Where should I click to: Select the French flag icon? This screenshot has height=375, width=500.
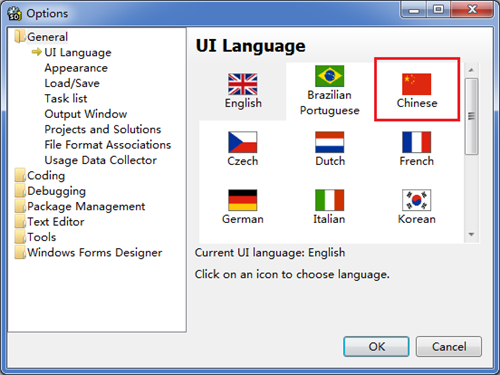pos(416,142)
